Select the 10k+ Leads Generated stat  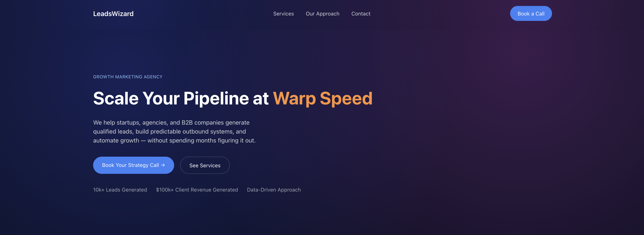120,190
